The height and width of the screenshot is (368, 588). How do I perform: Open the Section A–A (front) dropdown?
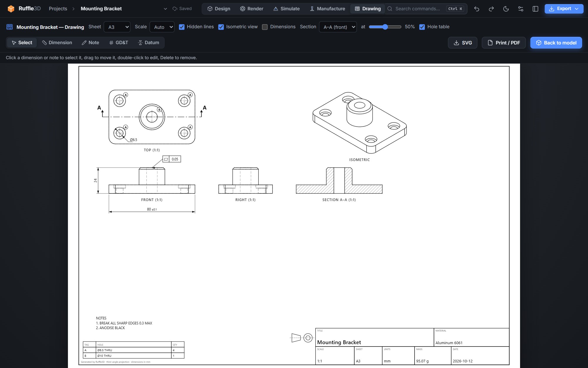[338, 27]
